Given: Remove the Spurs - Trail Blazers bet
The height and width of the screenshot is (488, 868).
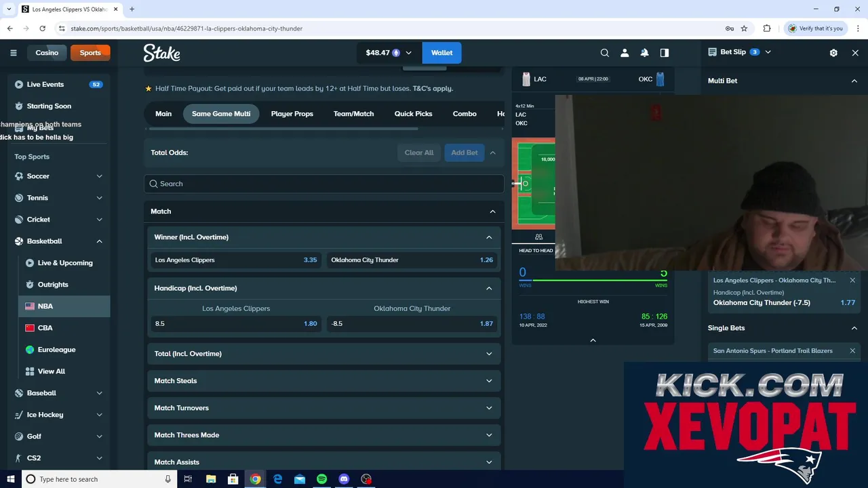Looking at the screenshot, I should click(852, 350).
